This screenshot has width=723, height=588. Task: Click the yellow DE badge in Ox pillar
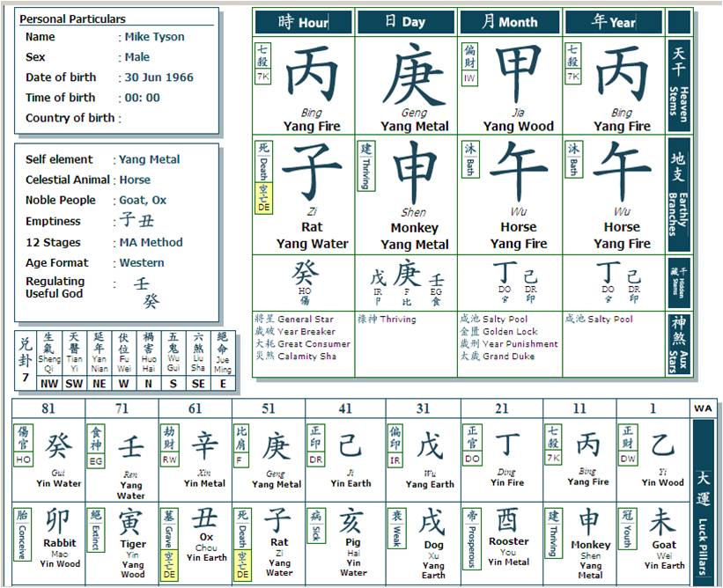click(169, 565)
